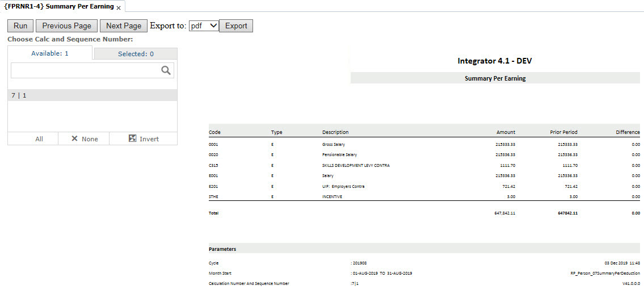644x294 pixels.
Task: Select the Gross Salary report row
Action: tap(334, 144)
